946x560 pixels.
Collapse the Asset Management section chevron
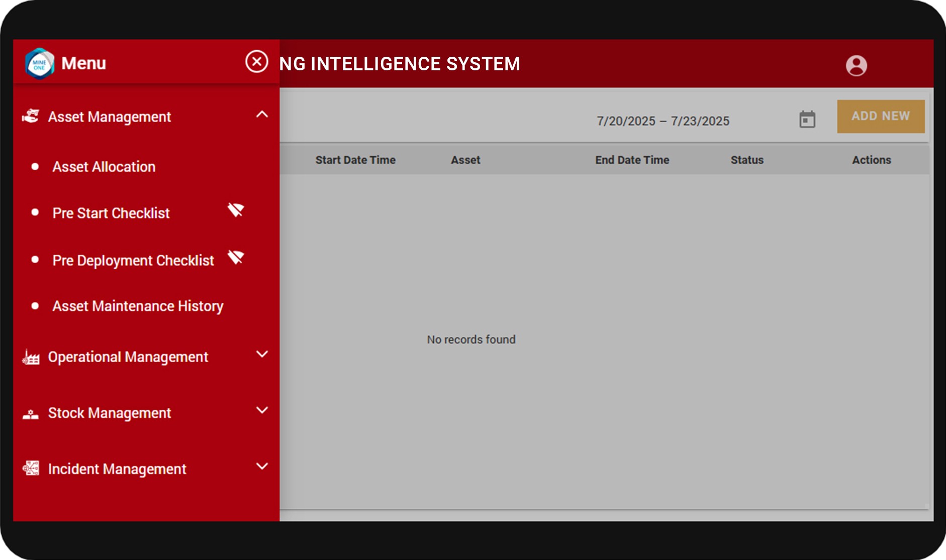click(262, 115)
